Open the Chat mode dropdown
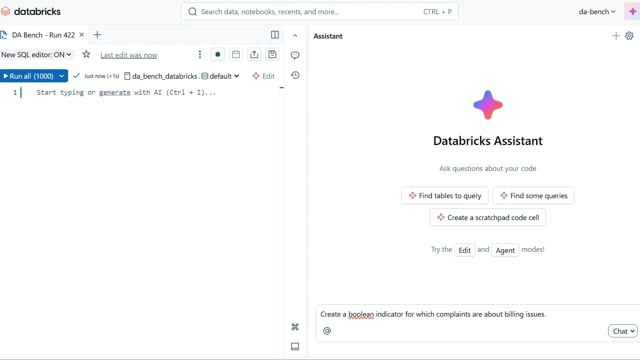 click(x=622, y=331)
